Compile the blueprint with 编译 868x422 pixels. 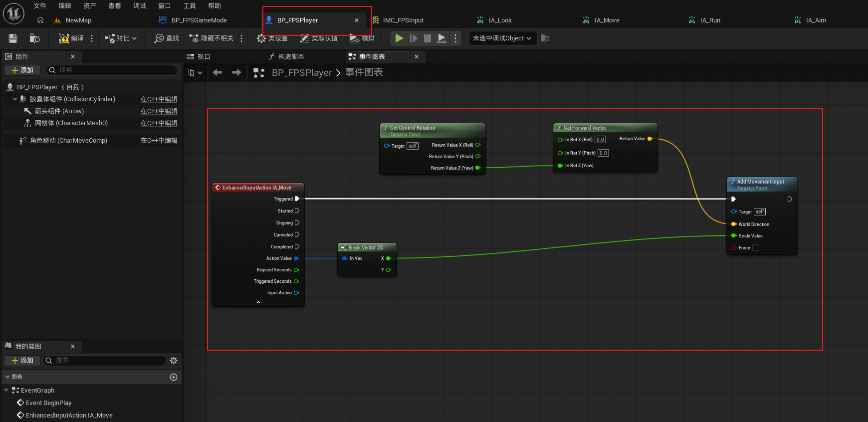click(x=71, y=38)
